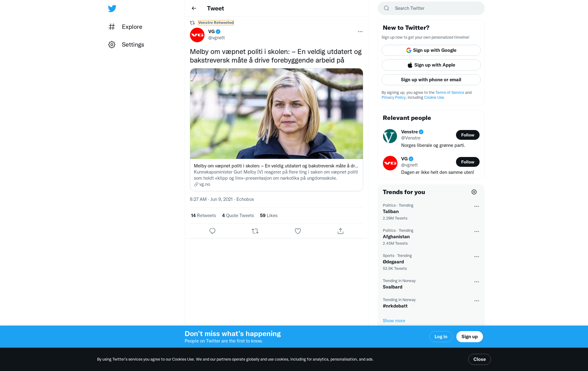
Task: Close the cookies notice
Action: [x=480, y=359]
